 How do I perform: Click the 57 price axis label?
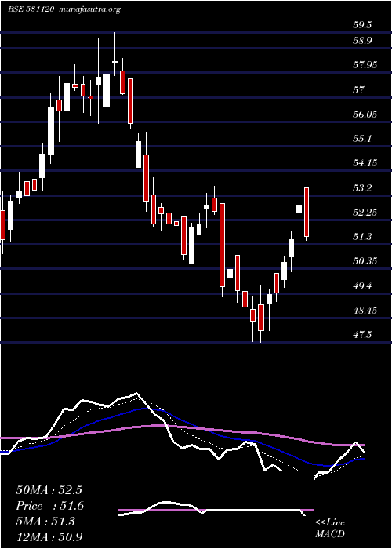(359, 89)
